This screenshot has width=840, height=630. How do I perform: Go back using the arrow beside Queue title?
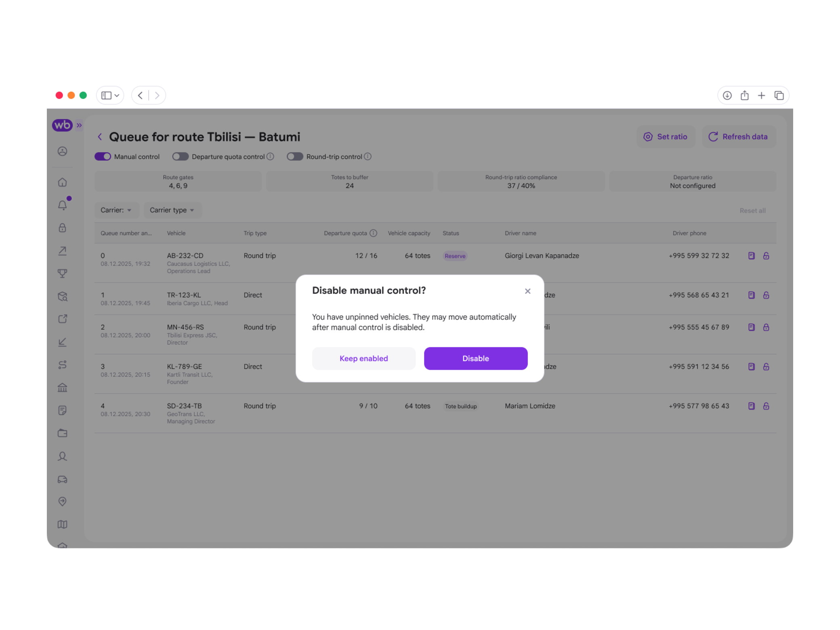coord(100,136)
